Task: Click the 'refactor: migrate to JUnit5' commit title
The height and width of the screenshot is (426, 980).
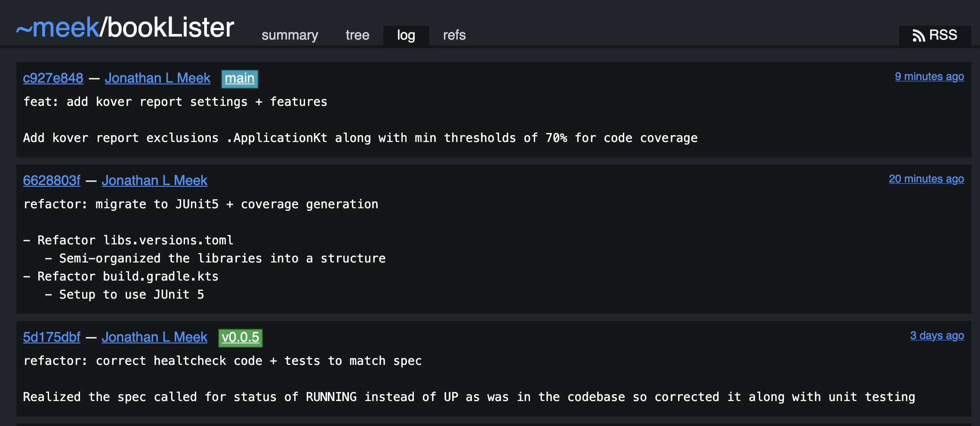Action: 200,204
